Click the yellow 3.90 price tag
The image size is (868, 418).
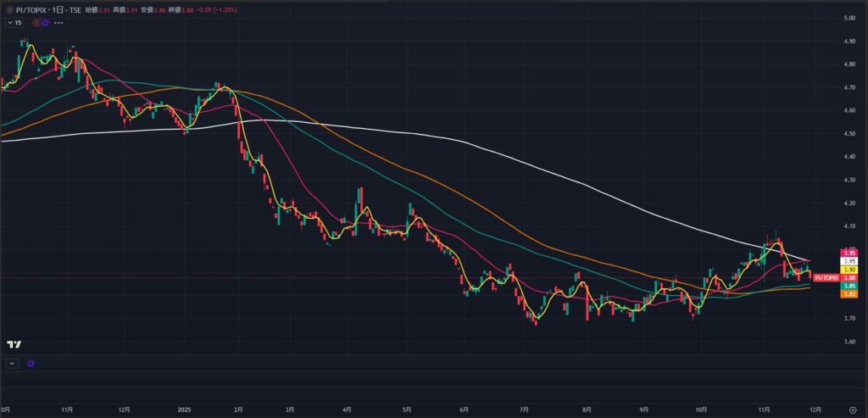(x=850, y=270)
